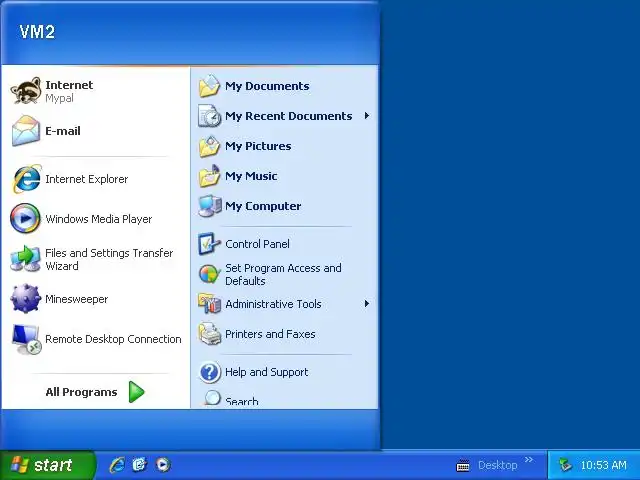
Task: Click E-mail bold label text
Action: (x=63, y=131)
